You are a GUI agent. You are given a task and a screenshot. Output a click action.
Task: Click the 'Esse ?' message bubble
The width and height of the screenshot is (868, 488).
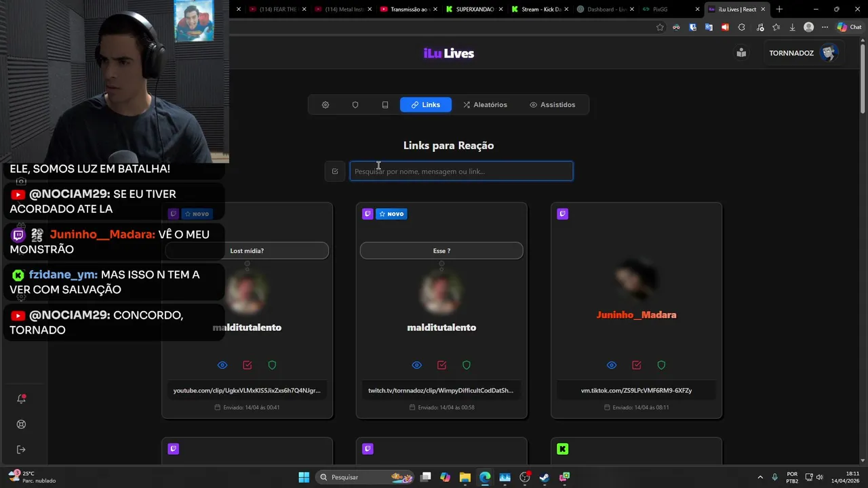441,251
